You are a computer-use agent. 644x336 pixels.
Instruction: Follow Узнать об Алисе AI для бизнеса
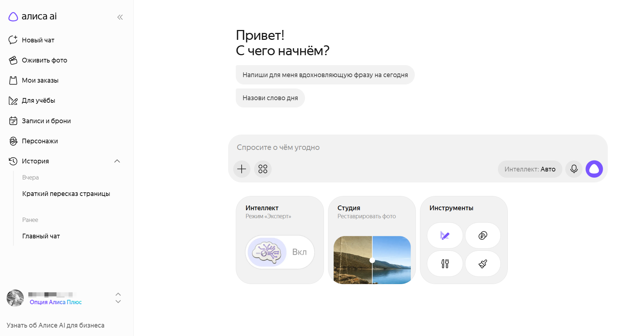click(x=55, y=325)
